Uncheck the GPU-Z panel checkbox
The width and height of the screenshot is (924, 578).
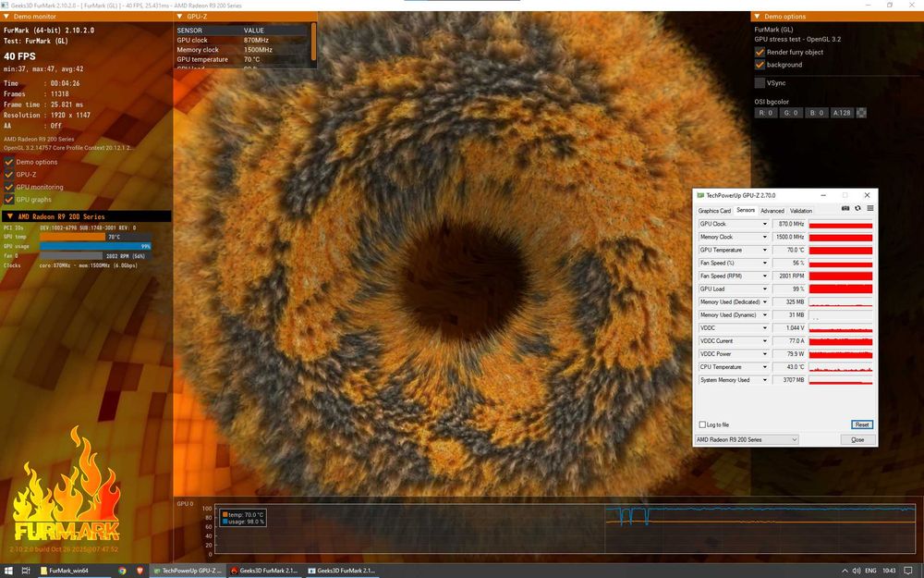[x=9, y=174]
